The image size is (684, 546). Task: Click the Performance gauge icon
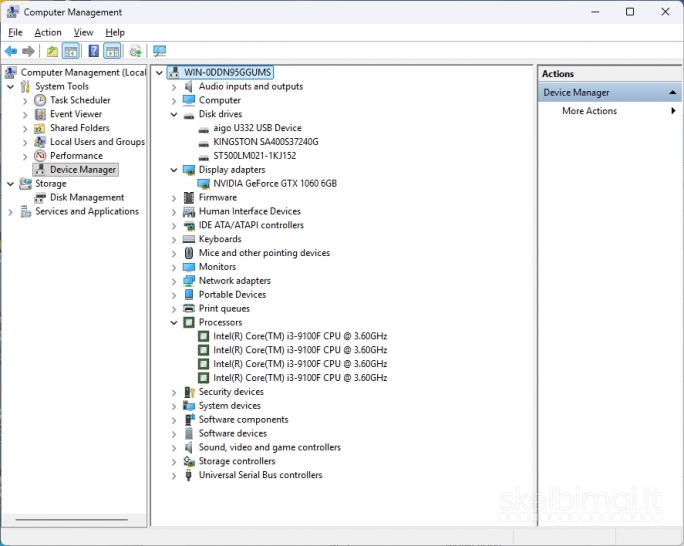click(x=40, y=156)
